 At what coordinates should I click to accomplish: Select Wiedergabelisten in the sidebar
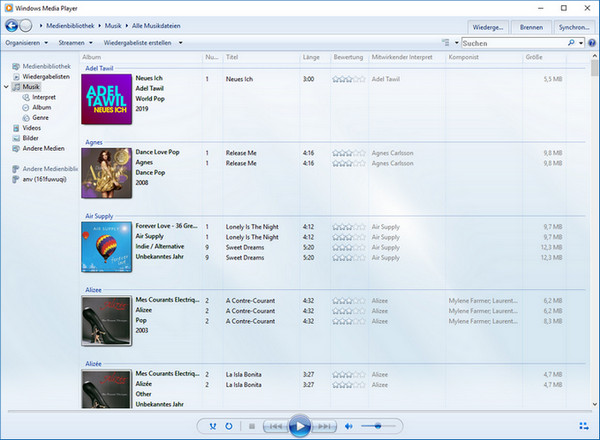[41, 77]
